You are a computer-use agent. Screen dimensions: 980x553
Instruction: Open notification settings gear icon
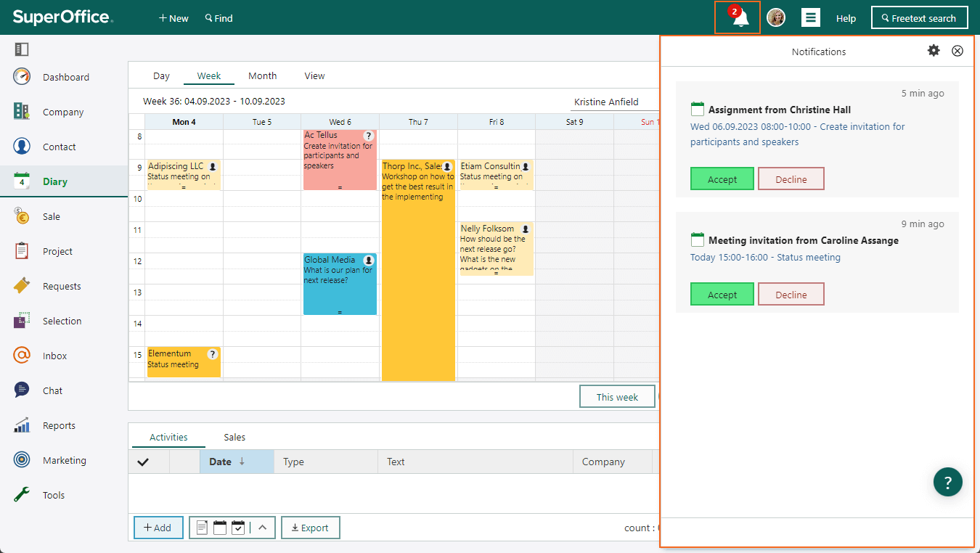click(x=934, y=51)
